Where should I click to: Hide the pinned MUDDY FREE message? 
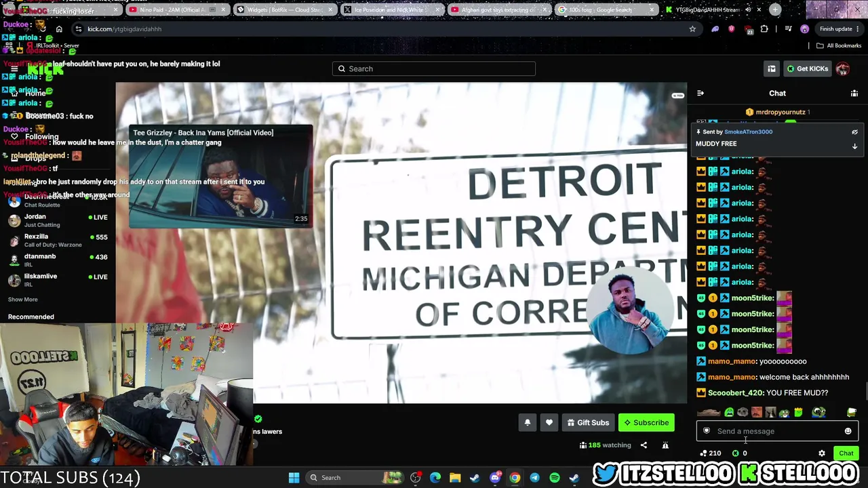(854, 132)
